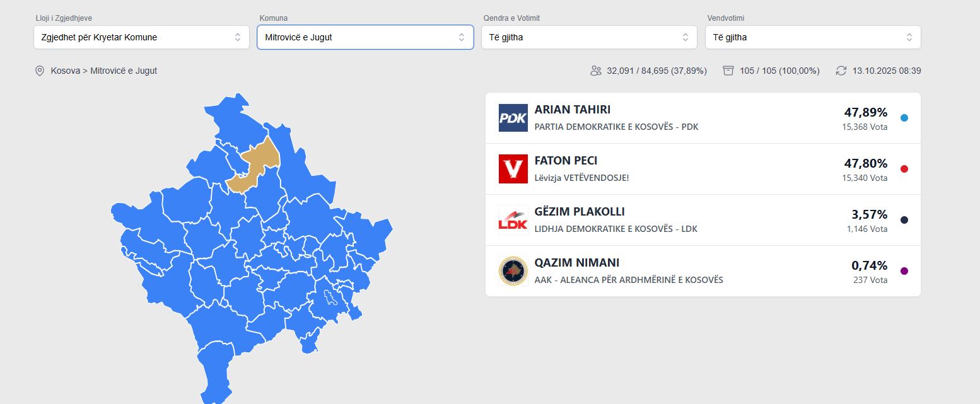This screenshot has height=404, width=980.
Task: Select candidate name Arian Tahiri
Action: pyautogui.click(x=572, y=110)
